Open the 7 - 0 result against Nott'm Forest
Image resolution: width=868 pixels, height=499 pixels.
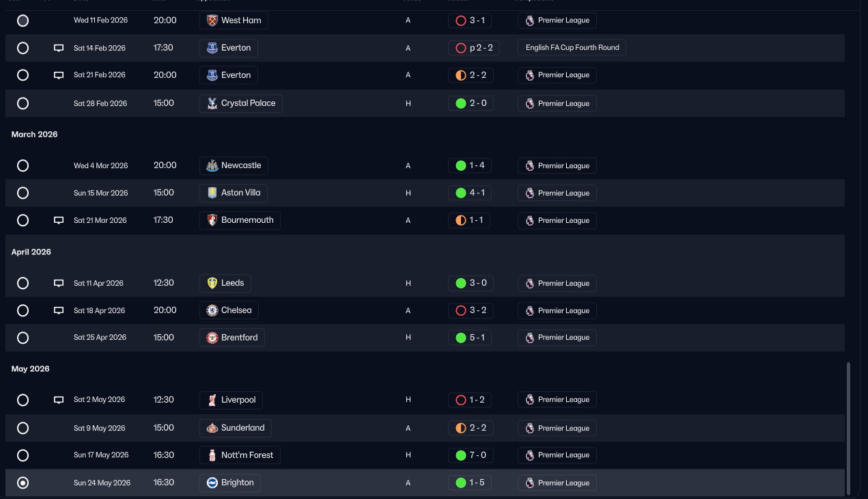469,455
